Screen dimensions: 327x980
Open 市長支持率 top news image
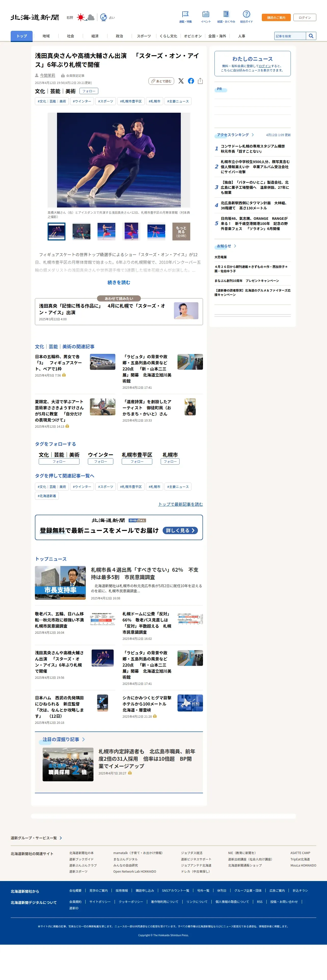tap(60, 583)
